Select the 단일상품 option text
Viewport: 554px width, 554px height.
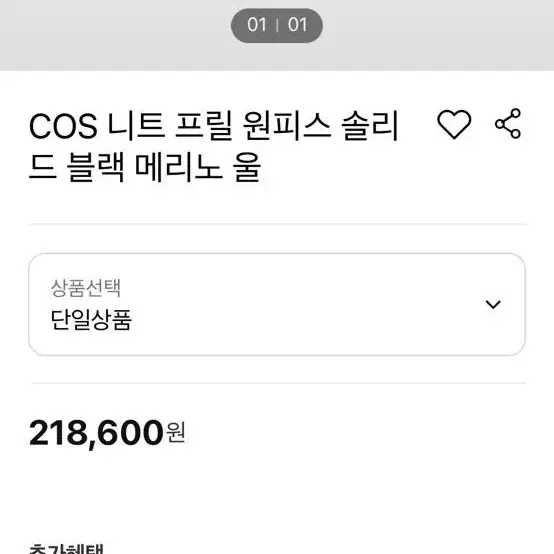coord(91,320)
